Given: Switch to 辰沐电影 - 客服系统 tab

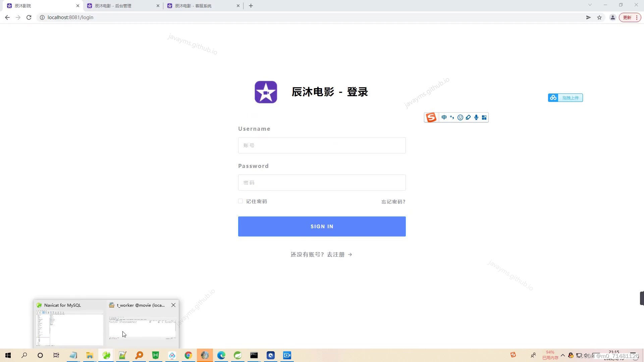Looking at the screenshot, I should click(x=193, y=6).
